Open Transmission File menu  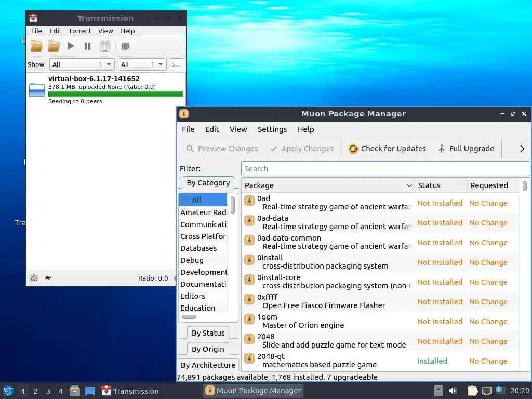click(36, 31)
